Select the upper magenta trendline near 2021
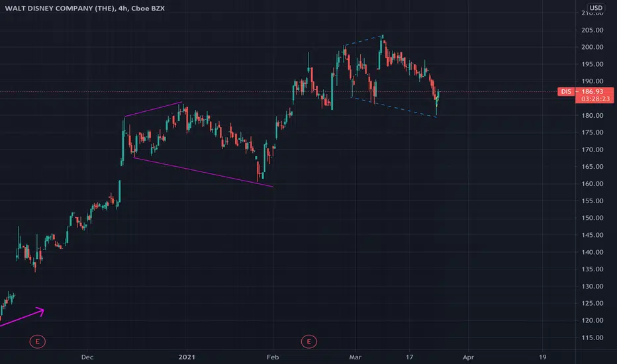Screen dimensions: 617x364 [x=154, y=109]
